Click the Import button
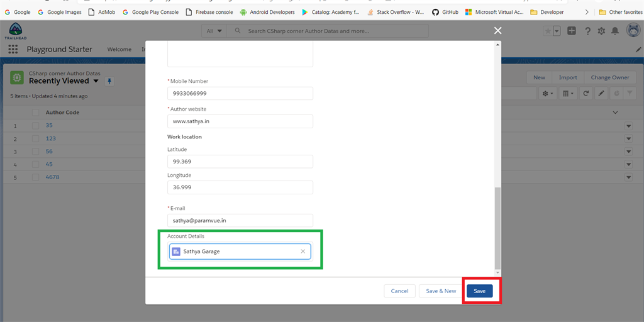 pos(568,77)
